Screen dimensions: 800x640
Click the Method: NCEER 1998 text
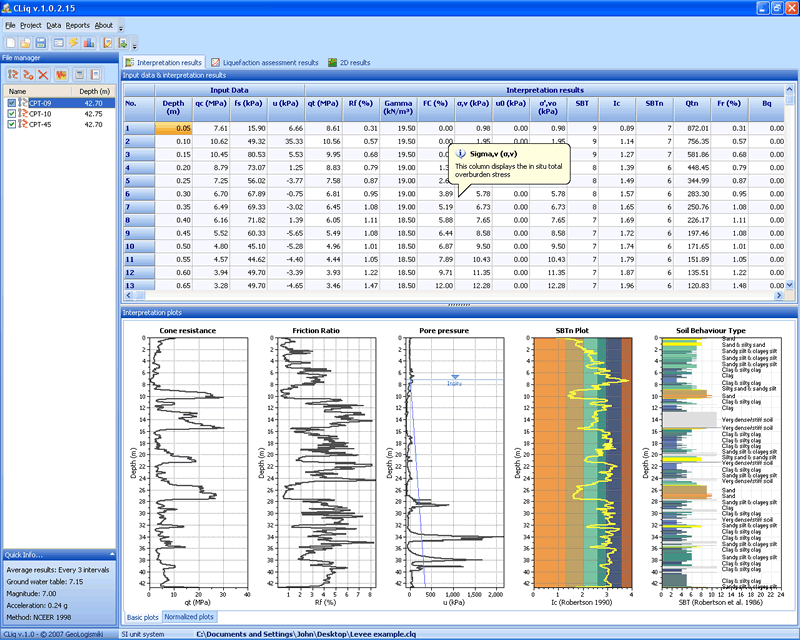39,617
